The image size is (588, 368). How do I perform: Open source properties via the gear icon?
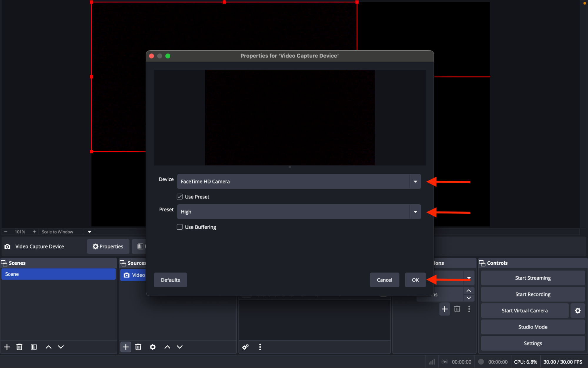click(153, 347)
